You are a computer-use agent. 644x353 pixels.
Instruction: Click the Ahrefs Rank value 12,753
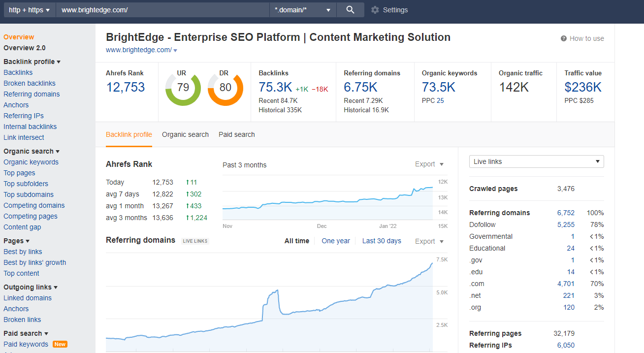point(126,87)
